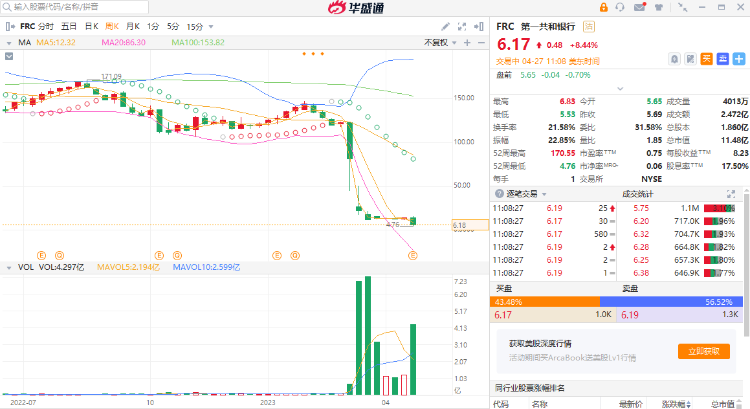Image resolution: width=750 pixels, height=409 pixels.
Task: Switch chart to 5分 interval
Action: 173,26
